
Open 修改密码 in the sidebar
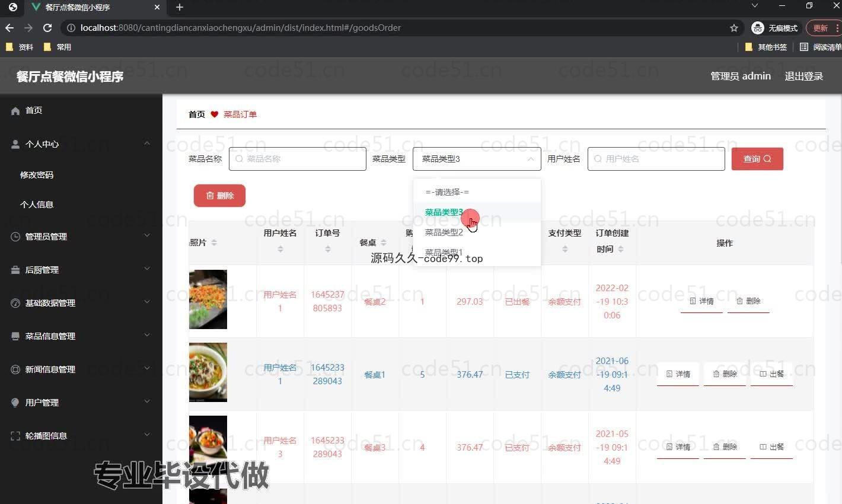[x=37, y=175]
